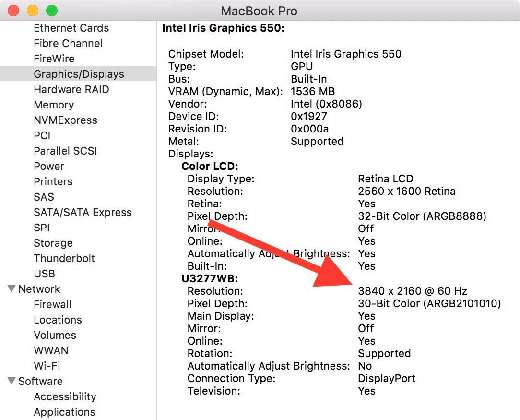Select the U3277WB display heading

tap(210, 278)
